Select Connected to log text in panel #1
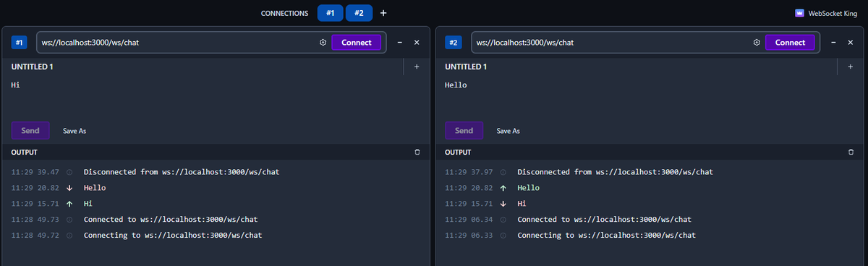The image size is (868, 266). (171, 220)
